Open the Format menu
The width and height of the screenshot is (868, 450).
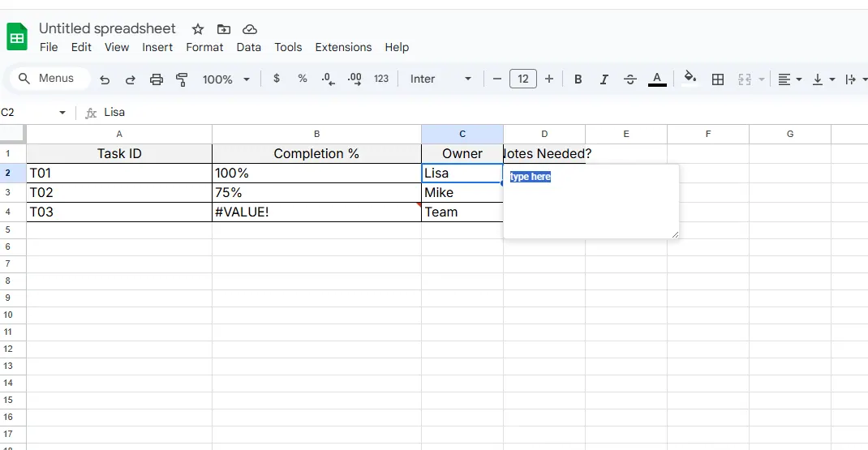[204, 47]
